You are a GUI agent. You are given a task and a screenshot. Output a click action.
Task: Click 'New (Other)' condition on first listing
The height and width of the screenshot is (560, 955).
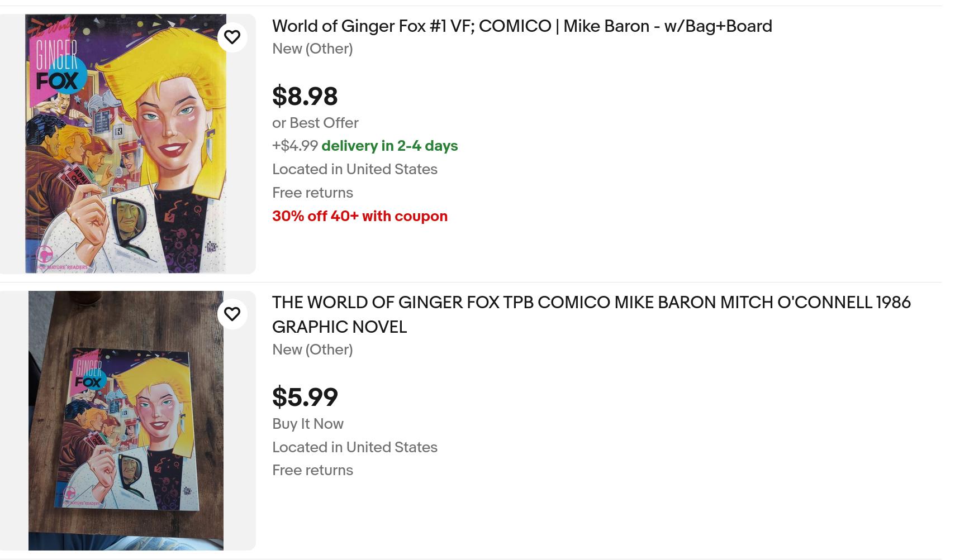(312, 49)
